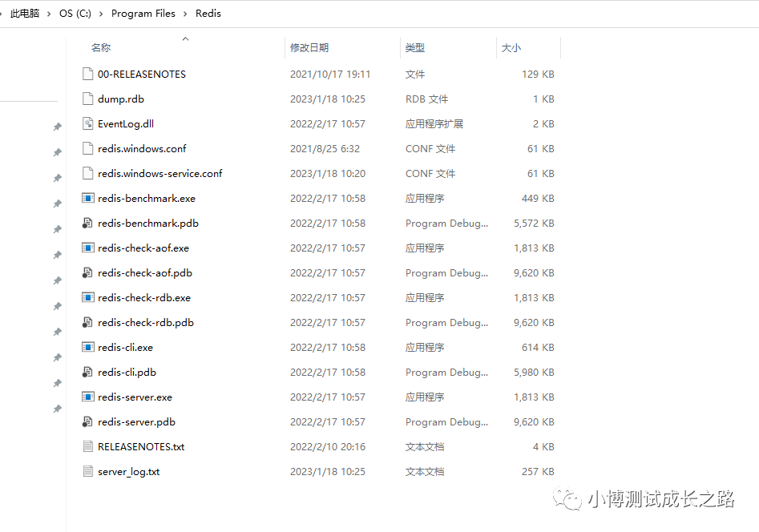Sort files by 名称 column header
This screenshot has width=759, height=532.
point(101,47)
